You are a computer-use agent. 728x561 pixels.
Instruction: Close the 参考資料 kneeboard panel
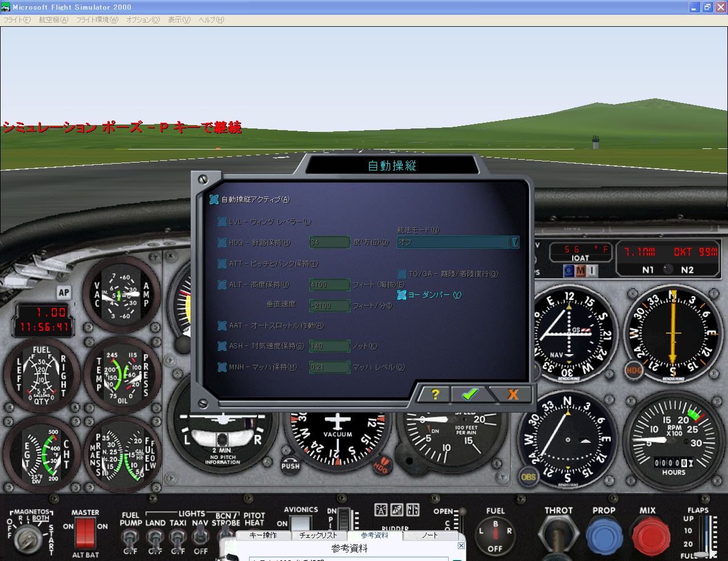pos(461,546)
